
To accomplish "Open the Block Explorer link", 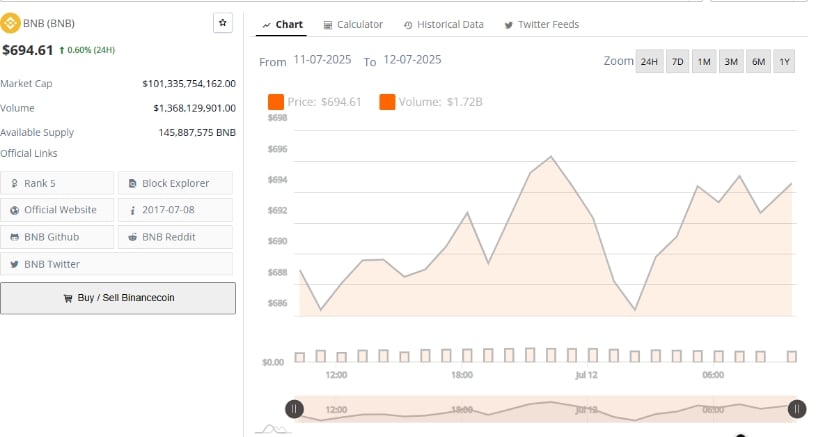I will pyautogui.click(x=175, y=183).
